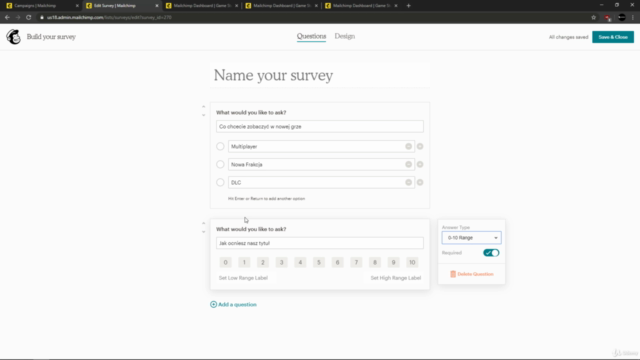Click the DLC option text field

tap(321, 182)
